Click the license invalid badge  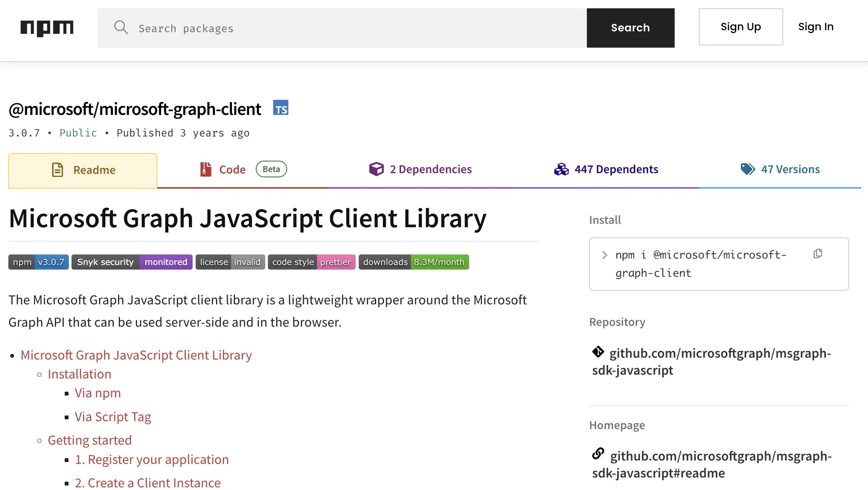(x=230, y=262)
